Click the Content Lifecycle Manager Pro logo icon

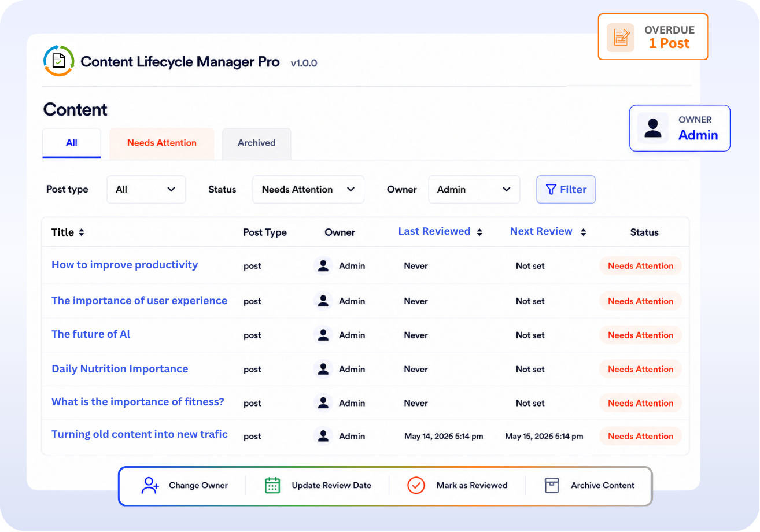click(59, 61)
